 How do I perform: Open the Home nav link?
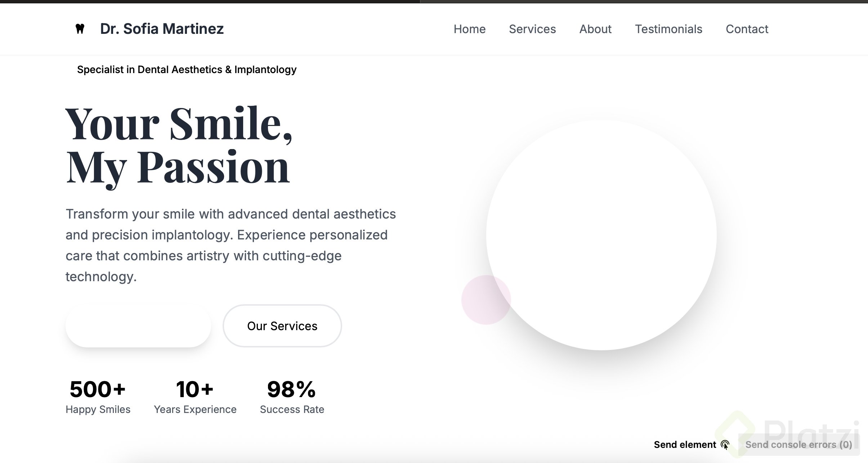click(469, 29)
